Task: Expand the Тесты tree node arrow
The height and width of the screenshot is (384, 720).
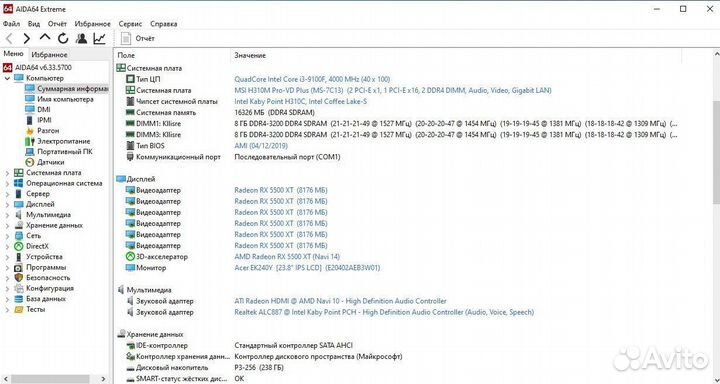Action: [x=7, y=310]
